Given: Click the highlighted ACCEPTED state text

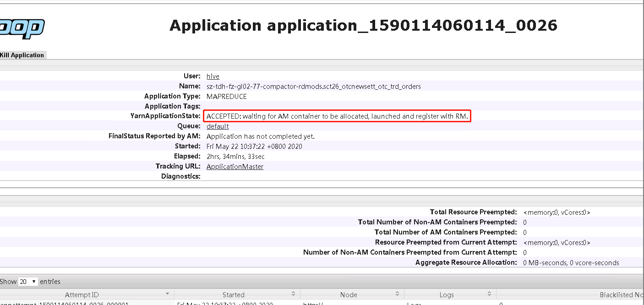Looking at the screenshot, I should coord(338,116).
